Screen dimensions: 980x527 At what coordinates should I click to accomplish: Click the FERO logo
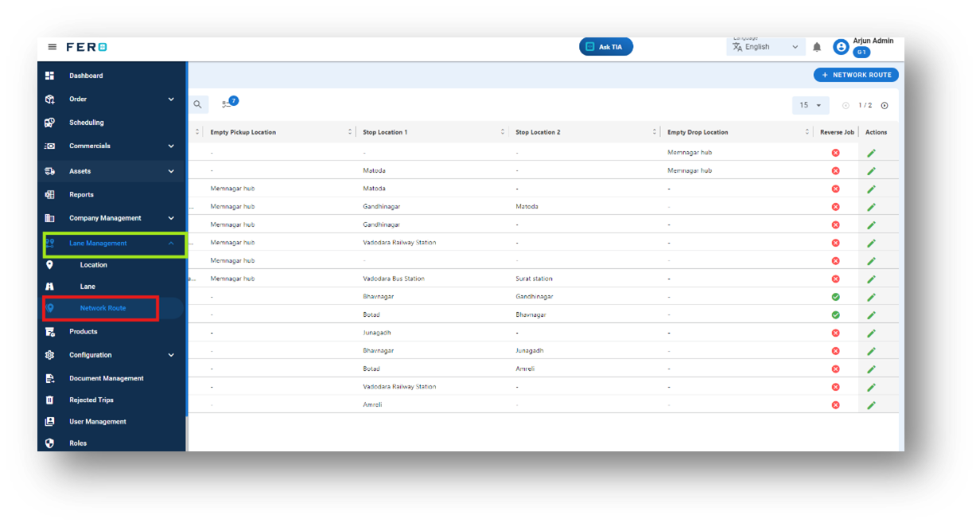87,47
